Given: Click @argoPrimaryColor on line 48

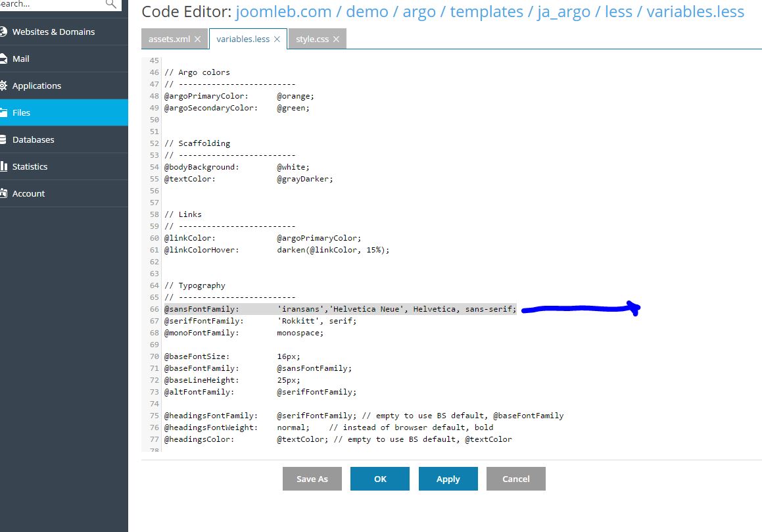Looking at the screenshot, I should (x=206, y=96).
